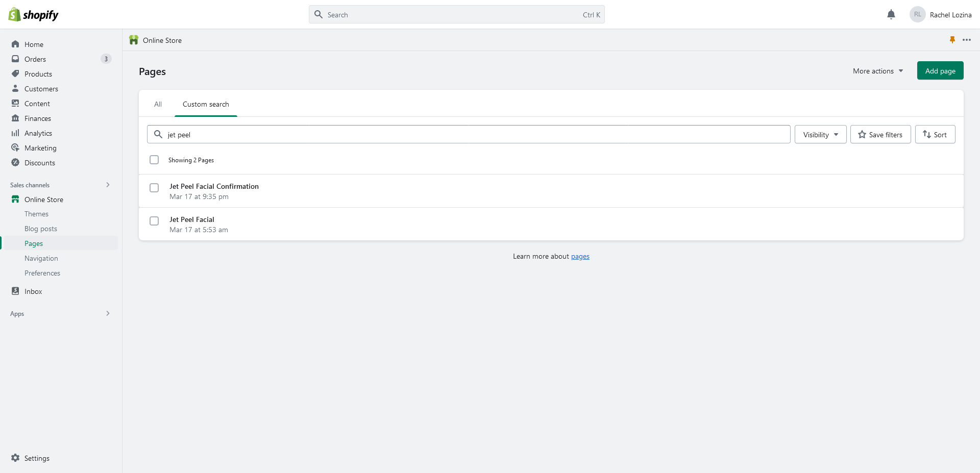
Task: Click the Add page button
Action: (940, 71)
